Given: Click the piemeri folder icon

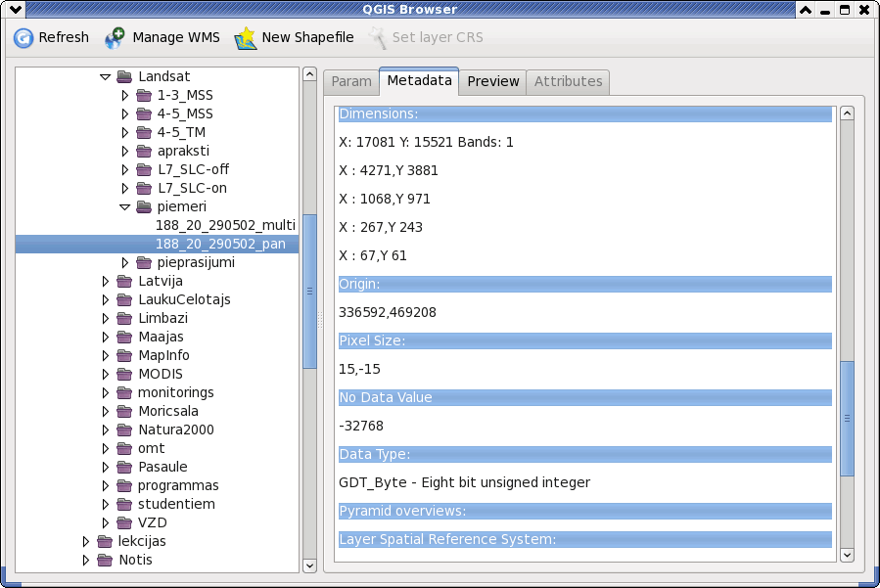Looking at the screenshot, I should (144, 206).
